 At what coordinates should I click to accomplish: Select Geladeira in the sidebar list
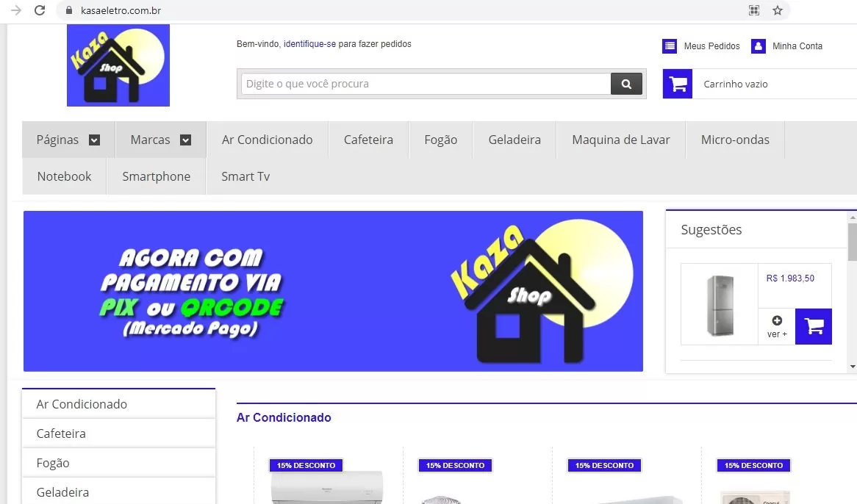[118, 492]
